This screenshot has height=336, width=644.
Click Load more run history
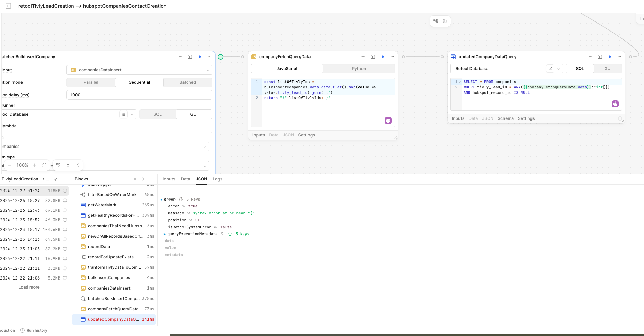click(x=29, y=287)
